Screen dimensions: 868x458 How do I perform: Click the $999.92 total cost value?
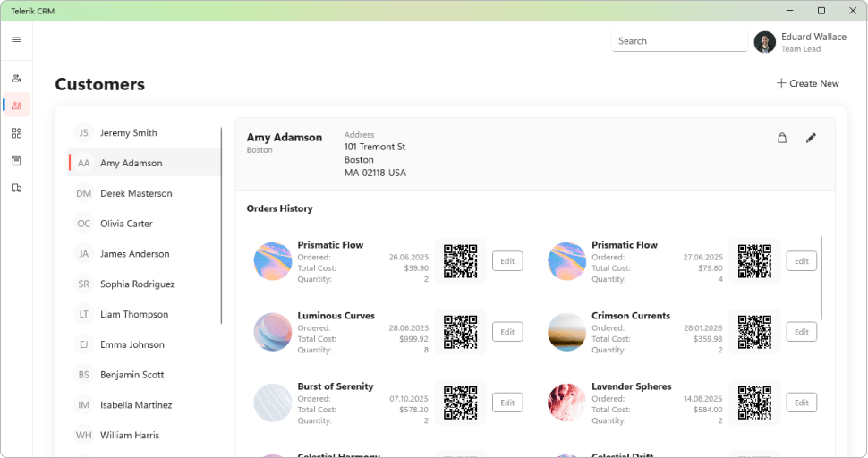(x=413, y=338)
